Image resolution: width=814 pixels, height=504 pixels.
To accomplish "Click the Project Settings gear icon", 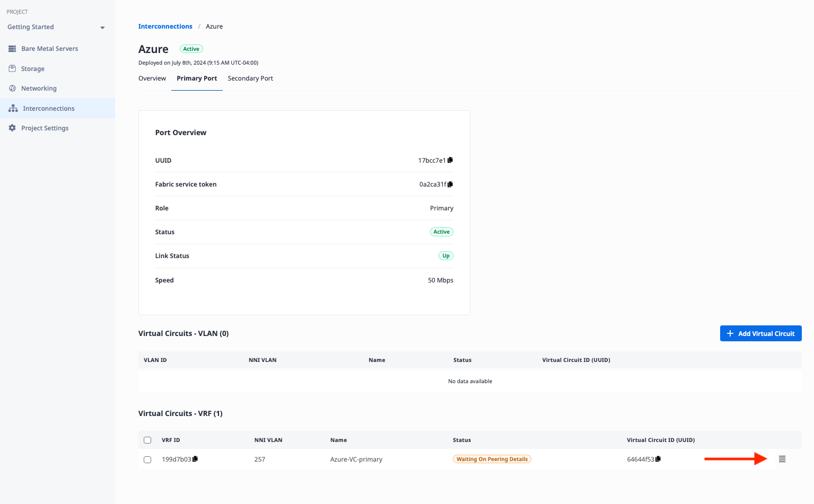I will click(x=12, y=128).
